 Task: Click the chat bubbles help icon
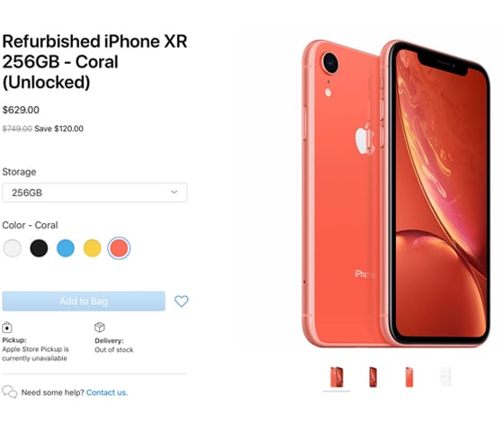10,391
